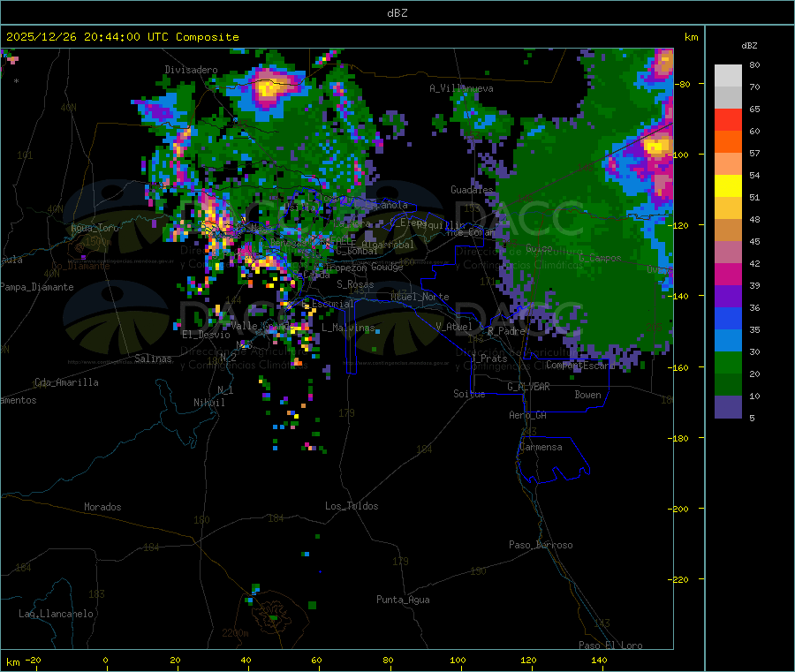
Task: Click the Lag.Llancanelo map label
Action: tap(57, 614)
